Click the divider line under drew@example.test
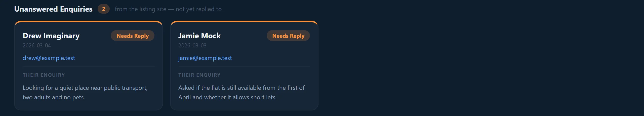644x116 pixels. [89, 66]
